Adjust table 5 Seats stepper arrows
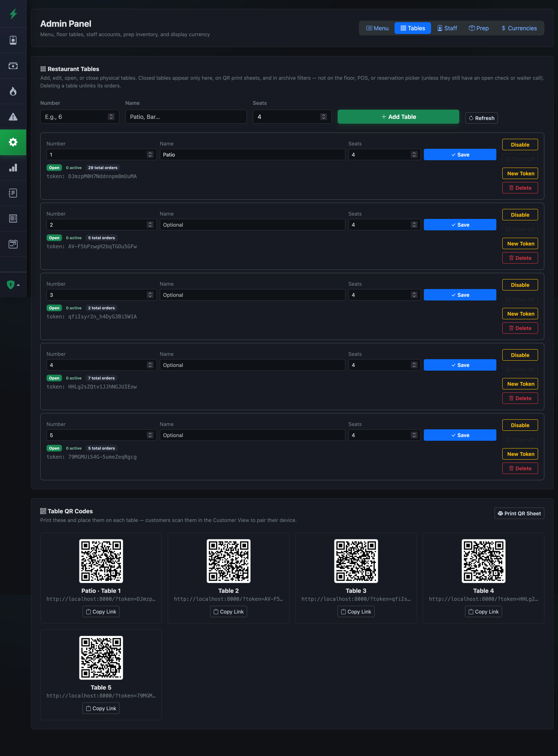The width and height of the screenshot is (558, 756). (414, 435)
